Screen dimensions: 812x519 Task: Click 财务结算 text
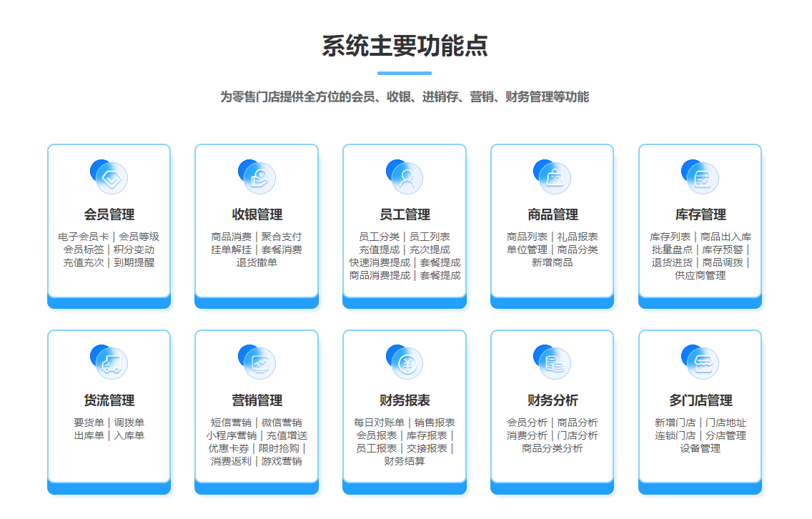coord(405,462)
